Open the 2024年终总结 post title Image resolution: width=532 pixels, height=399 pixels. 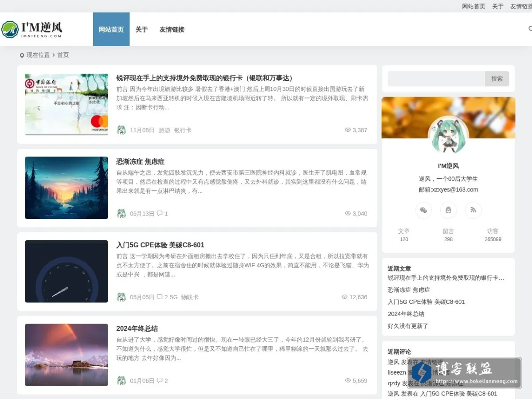coord(137,329)
